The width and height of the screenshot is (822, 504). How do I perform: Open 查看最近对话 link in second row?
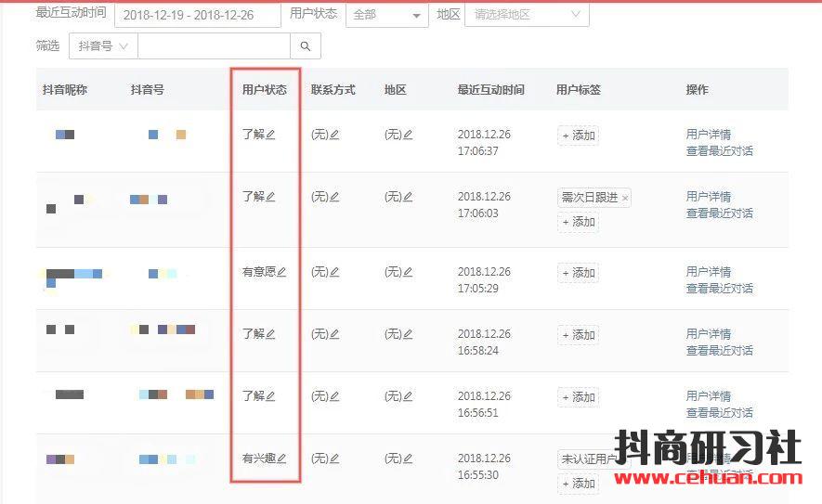tap(719, 213)
